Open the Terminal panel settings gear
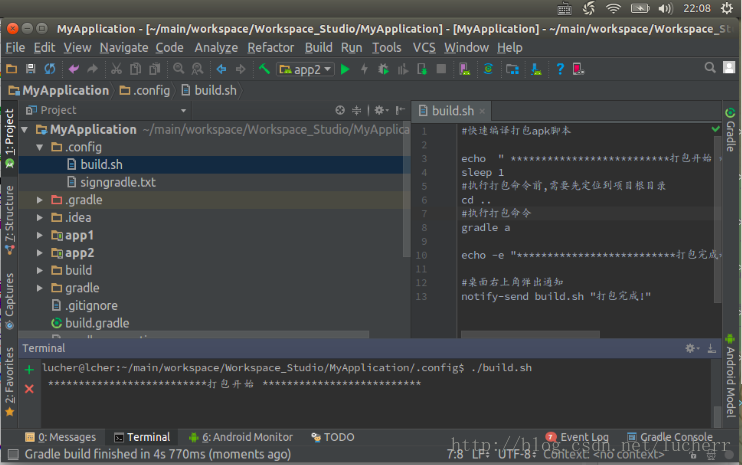 (x=692, y=348)
